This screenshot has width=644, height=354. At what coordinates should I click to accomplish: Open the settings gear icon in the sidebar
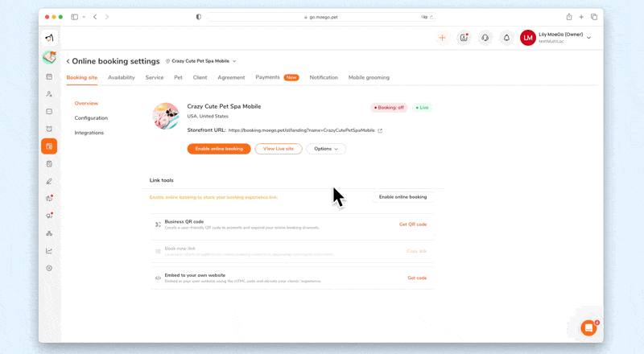point(49,268)
